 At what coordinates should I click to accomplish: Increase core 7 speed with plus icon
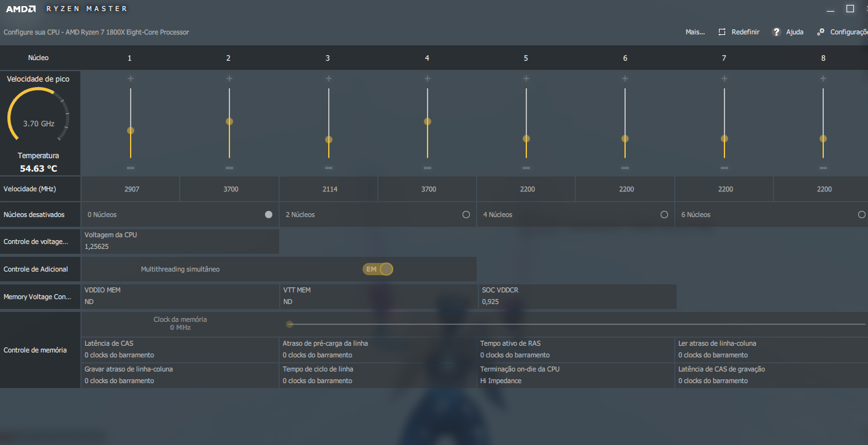click(724, 78)
